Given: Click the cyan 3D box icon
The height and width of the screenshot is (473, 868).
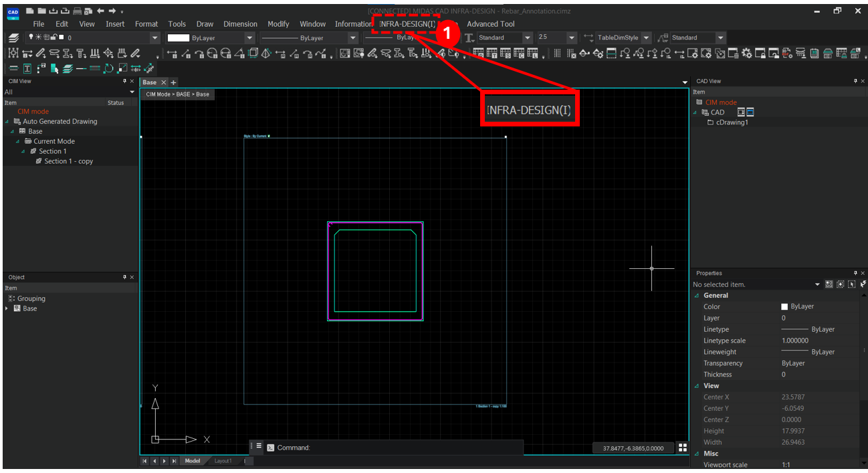Looking at the screenshot, I should point(253,54).
